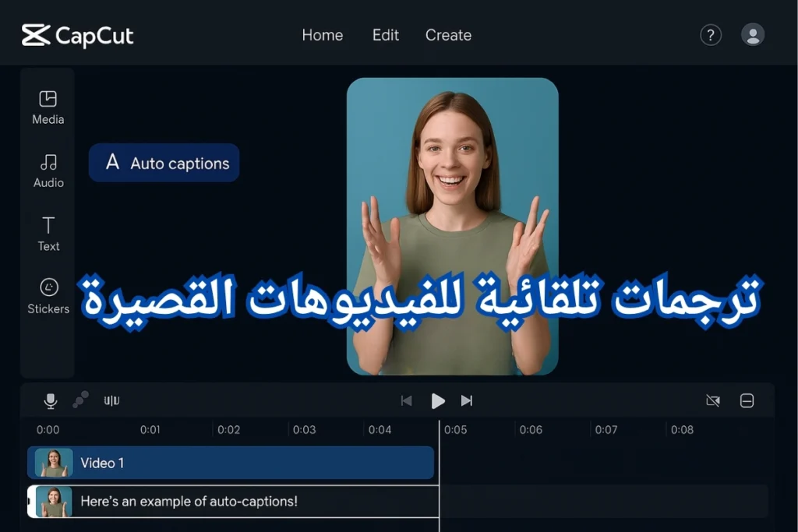Start a voiceover with the microphone icon
Screen dimensions: 798x532
[x=50, y=400]
